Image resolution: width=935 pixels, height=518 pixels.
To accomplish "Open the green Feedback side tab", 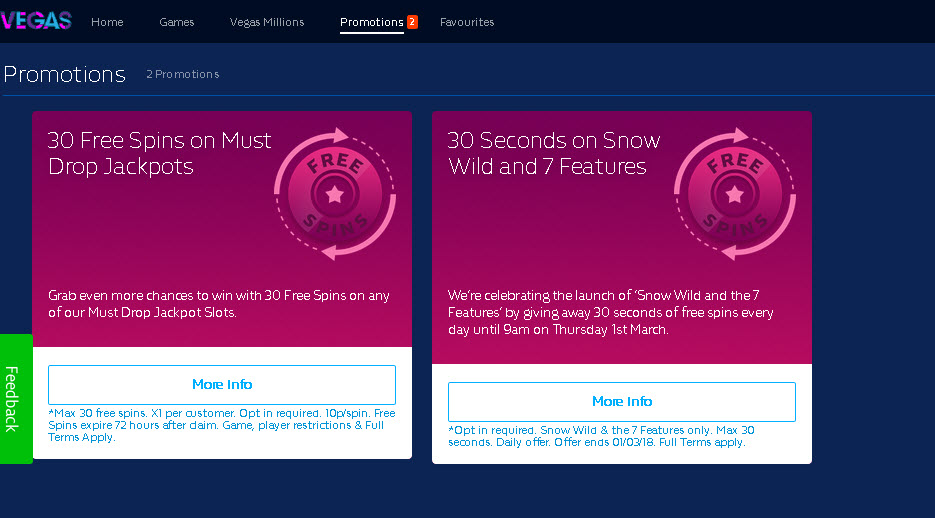I will pos(16,399).
